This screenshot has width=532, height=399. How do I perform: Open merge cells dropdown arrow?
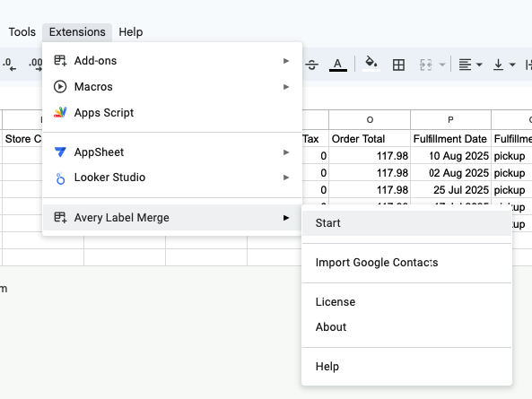442,65
